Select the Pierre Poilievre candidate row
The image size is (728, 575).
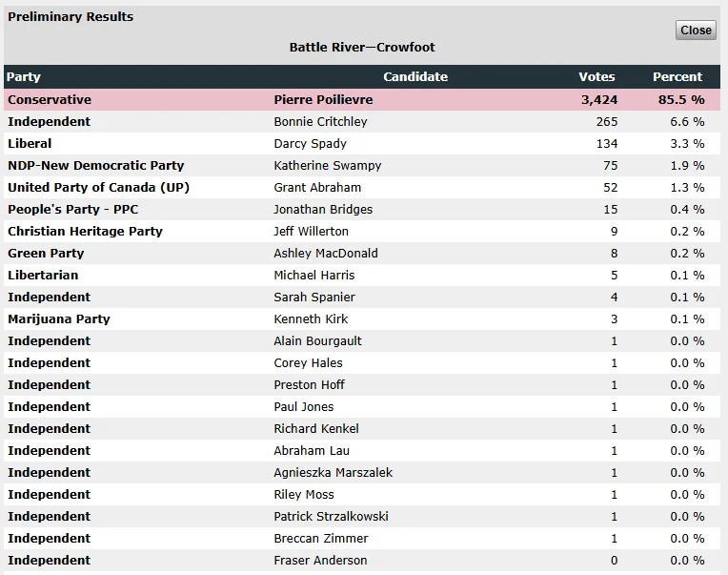point(323,99)
